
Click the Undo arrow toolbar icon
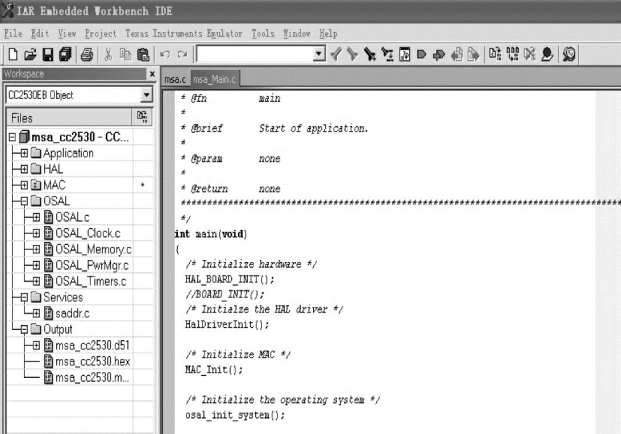pyautogui.click(x=167, y=53)
